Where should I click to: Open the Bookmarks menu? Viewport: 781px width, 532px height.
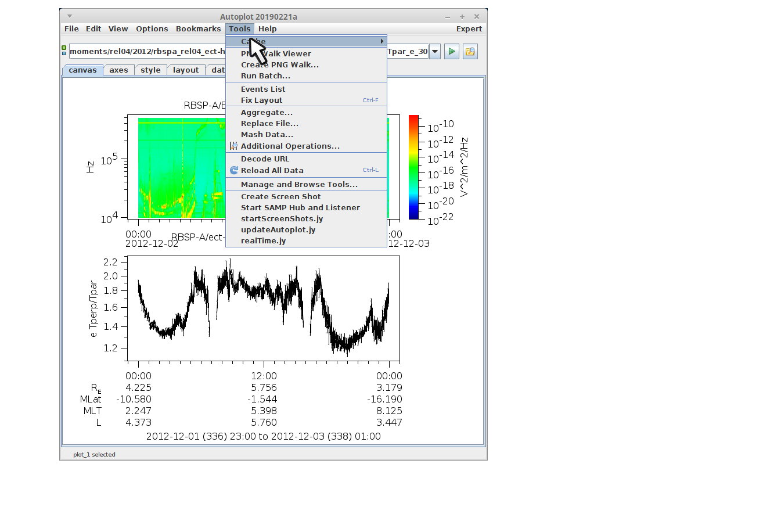[198, 29]
